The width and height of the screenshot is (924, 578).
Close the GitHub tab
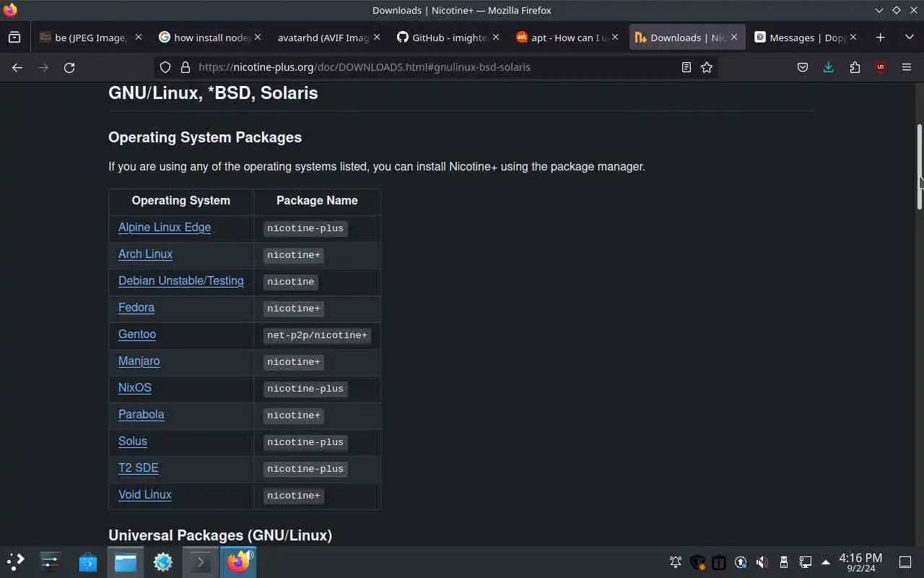pyautogui.click(x=496, y=37)
